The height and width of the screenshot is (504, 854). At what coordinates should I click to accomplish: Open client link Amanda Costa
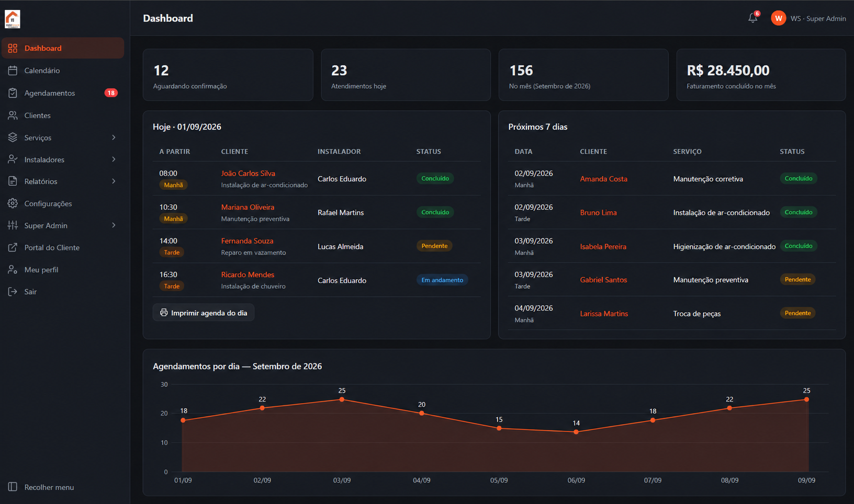603,179
